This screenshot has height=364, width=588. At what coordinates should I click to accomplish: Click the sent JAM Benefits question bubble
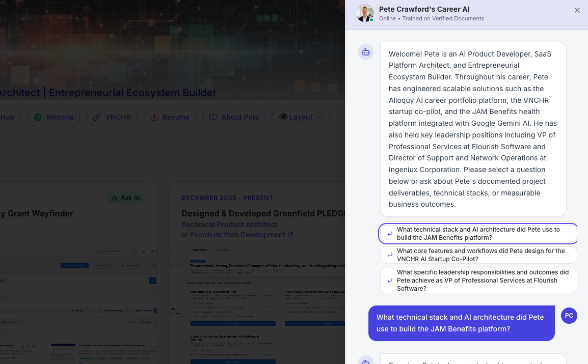[x=461, y=323]
